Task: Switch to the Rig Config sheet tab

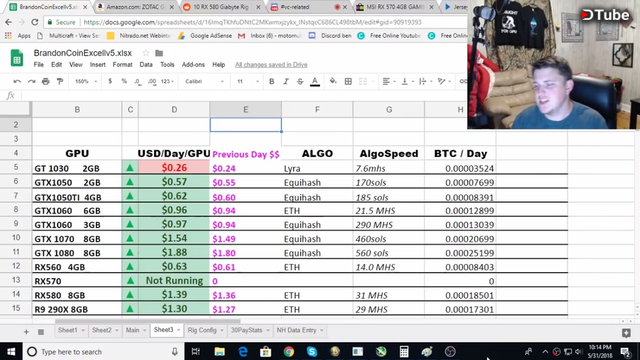Action: [x=205, y=330]
